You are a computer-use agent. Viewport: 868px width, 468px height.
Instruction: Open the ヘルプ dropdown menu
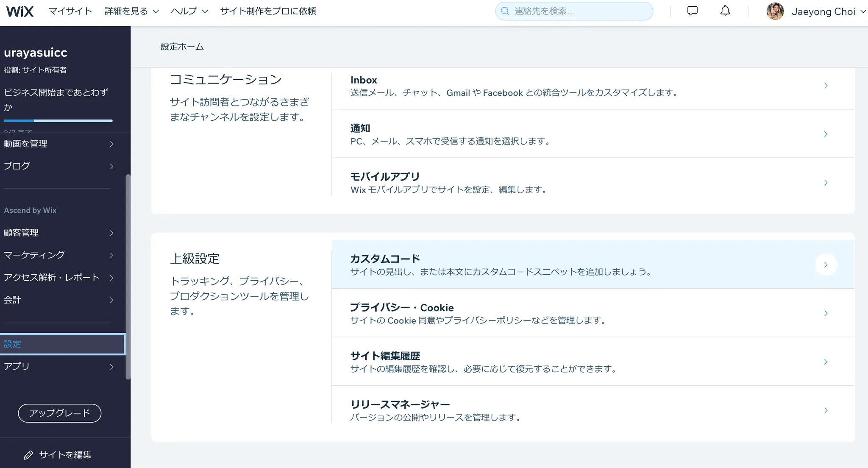pyautogui.click(x=189, y=11)
